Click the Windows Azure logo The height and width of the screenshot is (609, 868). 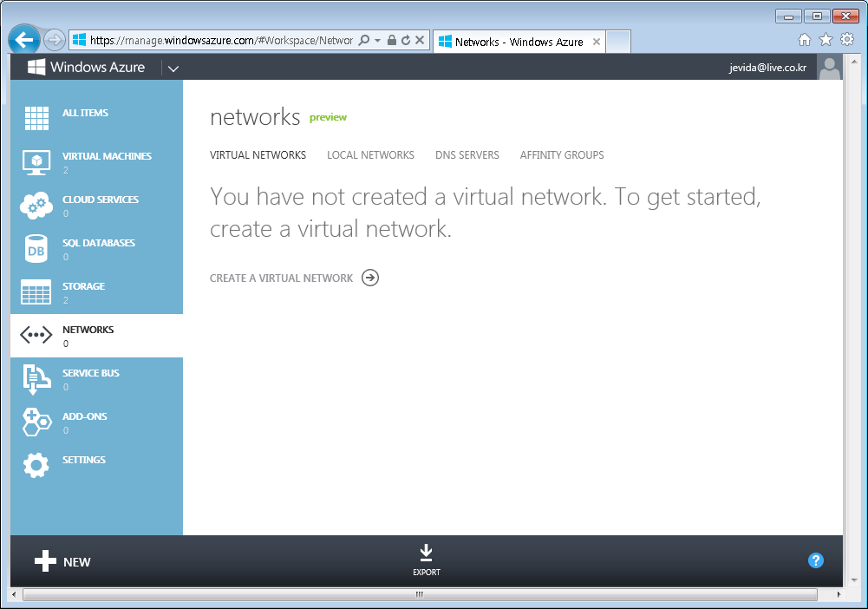pyautogui.click(x=36, y=67)
